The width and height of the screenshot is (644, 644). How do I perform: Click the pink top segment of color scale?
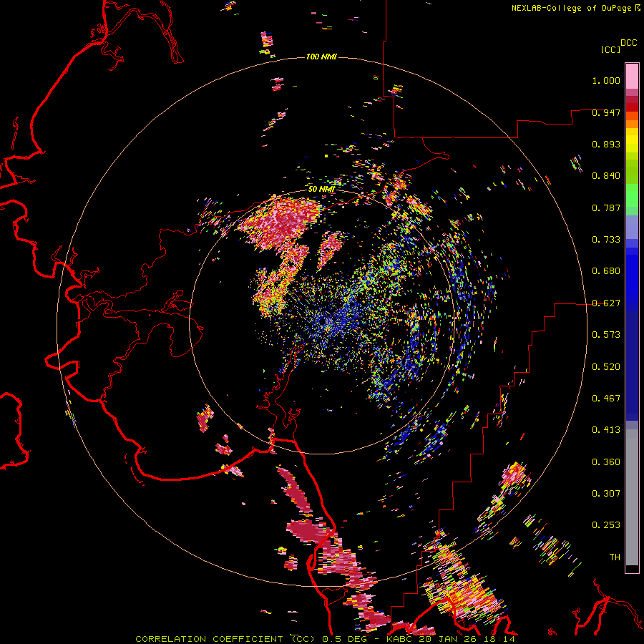tap(632, 76)
